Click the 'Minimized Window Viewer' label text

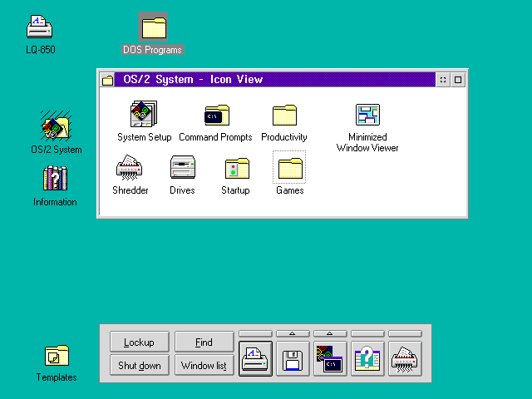tap(367, 142)
